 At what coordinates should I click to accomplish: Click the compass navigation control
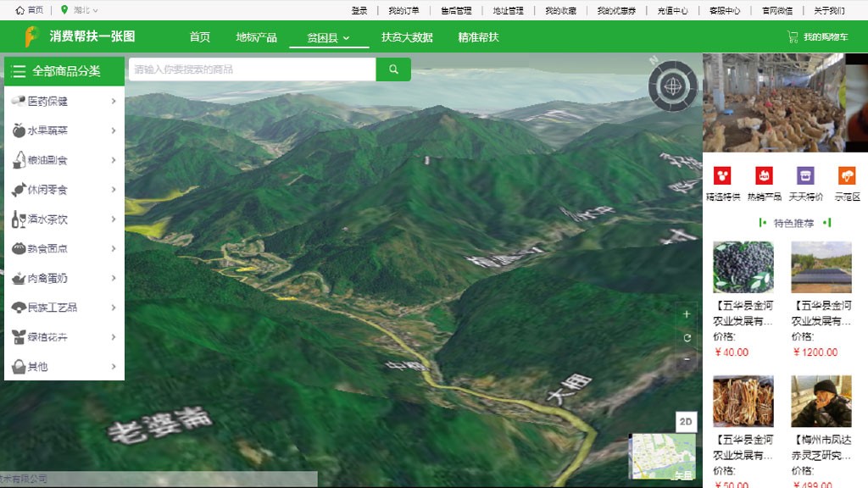673,86
